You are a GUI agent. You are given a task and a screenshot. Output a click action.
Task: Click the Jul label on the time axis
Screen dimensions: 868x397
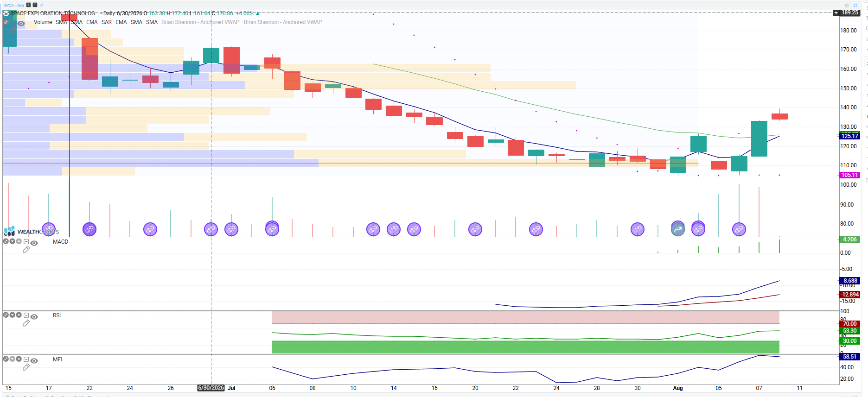(x=231, y=388)
